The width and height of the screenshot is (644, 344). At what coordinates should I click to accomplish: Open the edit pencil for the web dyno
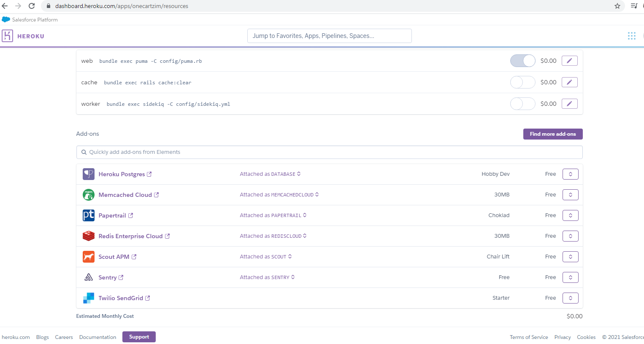point(569,60)
